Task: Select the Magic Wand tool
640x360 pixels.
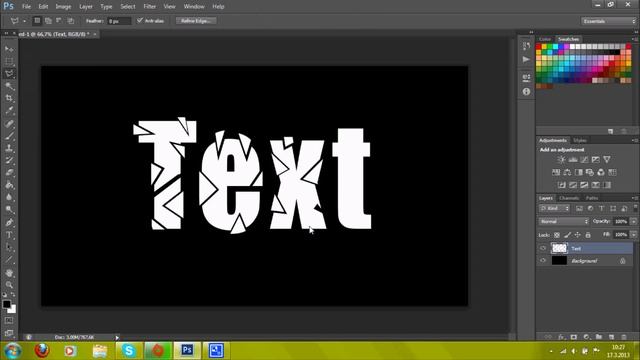Action: (9, 86)
